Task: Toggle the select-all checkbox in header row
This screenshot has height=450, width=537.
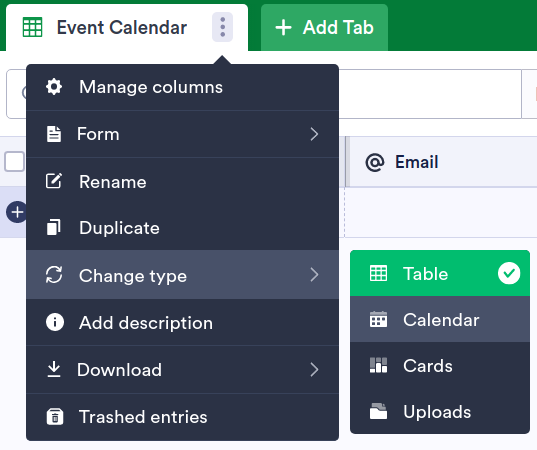Action: tap(14, 161)
